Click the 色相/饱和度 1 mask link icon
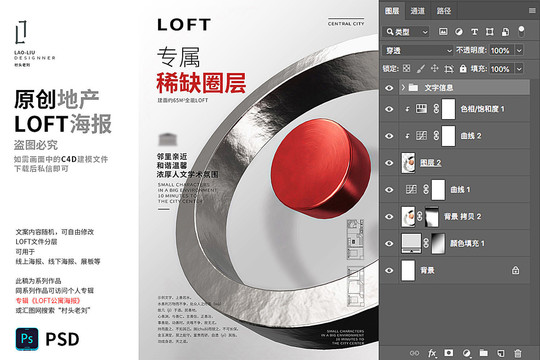Screen dimensions: 540x360 [x=436, y=109]
